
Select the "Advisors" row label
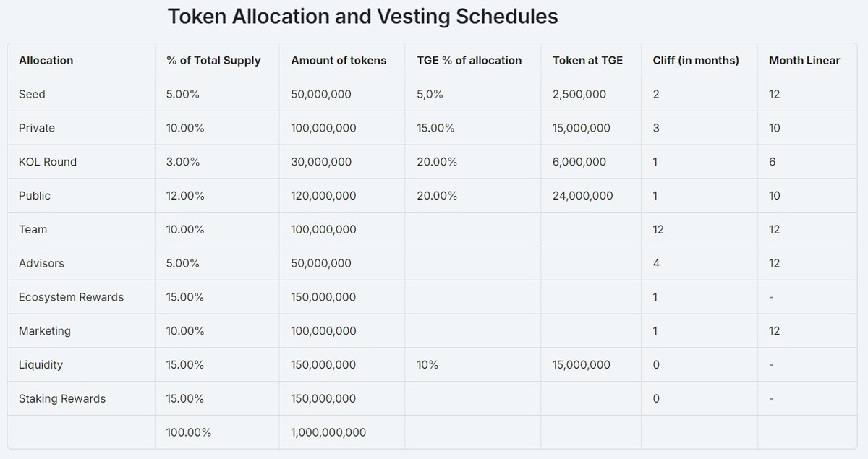click(x=41, y=263)
